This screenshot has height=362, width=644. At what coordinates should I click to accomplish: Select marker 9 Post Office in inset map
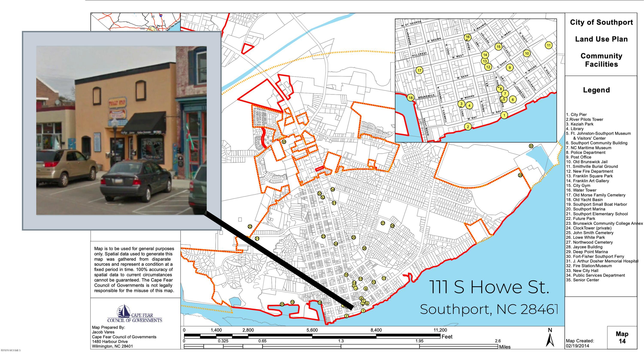pos(509,67)
